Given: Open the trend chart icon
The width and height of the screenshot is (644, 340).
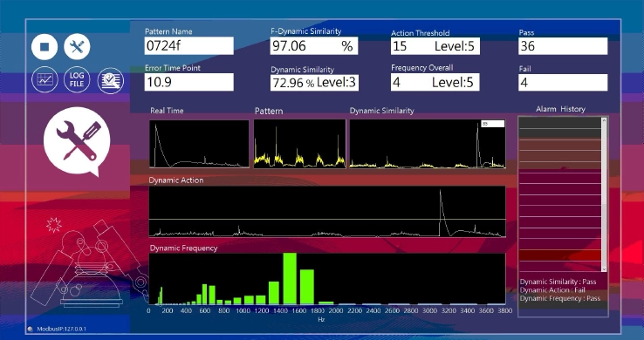Looking at the screenshot, I should click(x=45, y=79).
